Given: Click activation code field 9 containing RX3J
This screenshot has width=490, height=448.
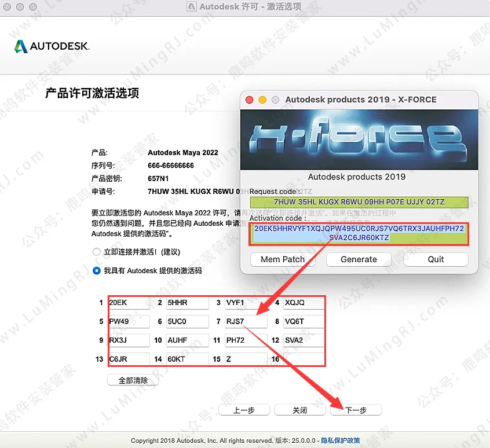Looking at the screenshot, I should pos(129,340).
